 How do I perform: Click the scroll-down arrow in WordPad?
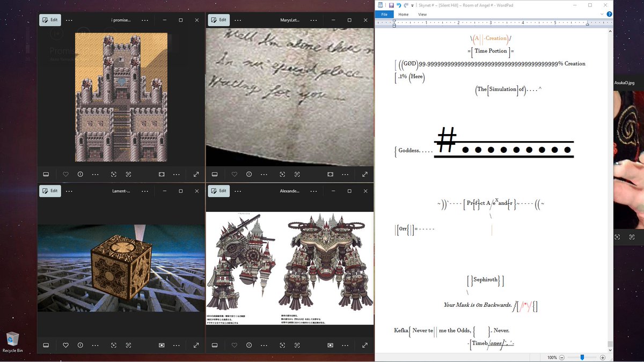tap(610, 350)
